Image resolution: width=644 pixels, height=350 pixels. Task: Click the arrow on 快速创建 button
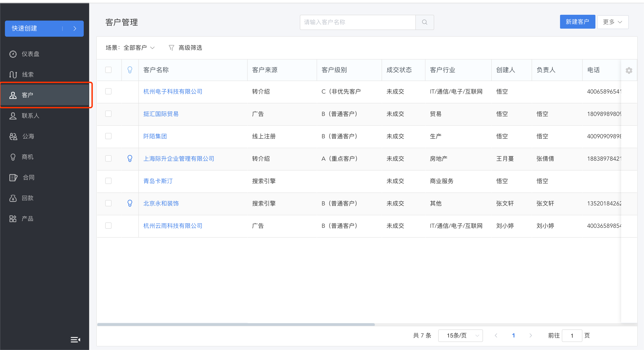click(75, 28)
